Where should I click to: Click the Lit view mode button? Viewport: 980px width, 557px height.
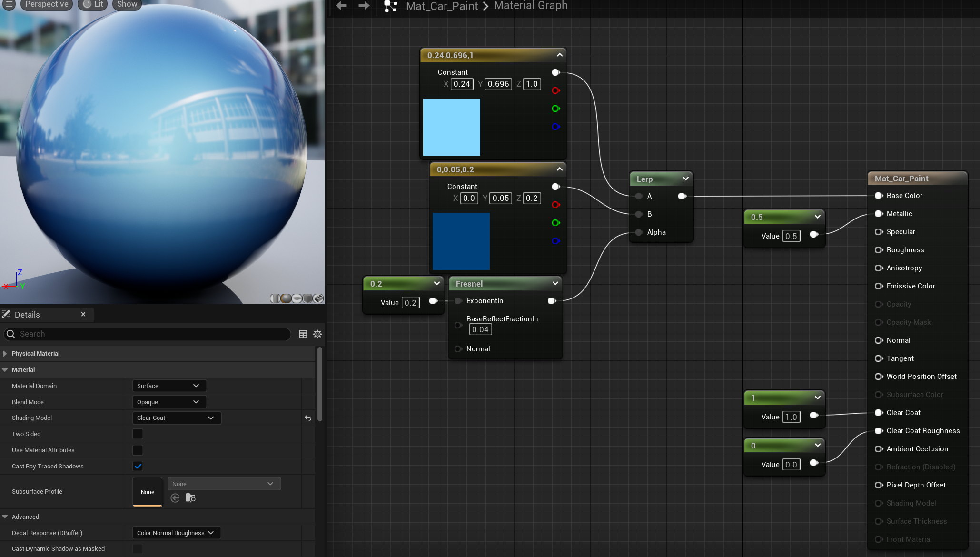[93, 4]
